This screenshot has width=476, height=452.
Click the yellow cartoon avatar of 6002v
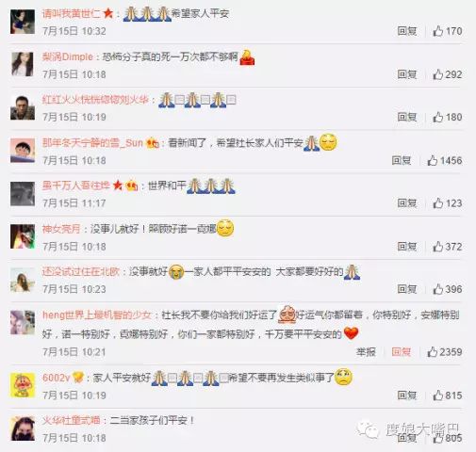click(x=23, y=385)
